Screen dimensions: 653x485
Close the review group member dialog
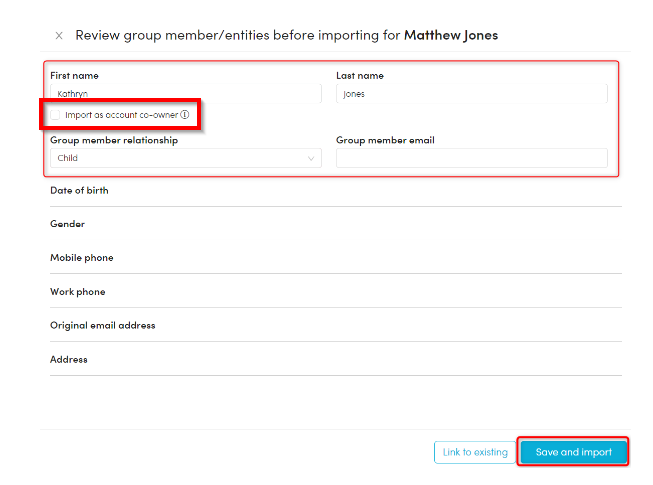pos(59,36)
